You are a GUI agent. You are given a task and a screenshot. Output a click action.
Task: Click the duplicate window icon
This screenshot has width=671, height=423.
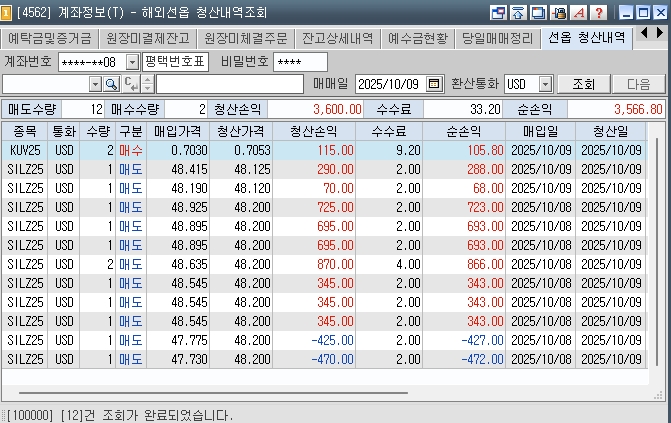[538, 12]
